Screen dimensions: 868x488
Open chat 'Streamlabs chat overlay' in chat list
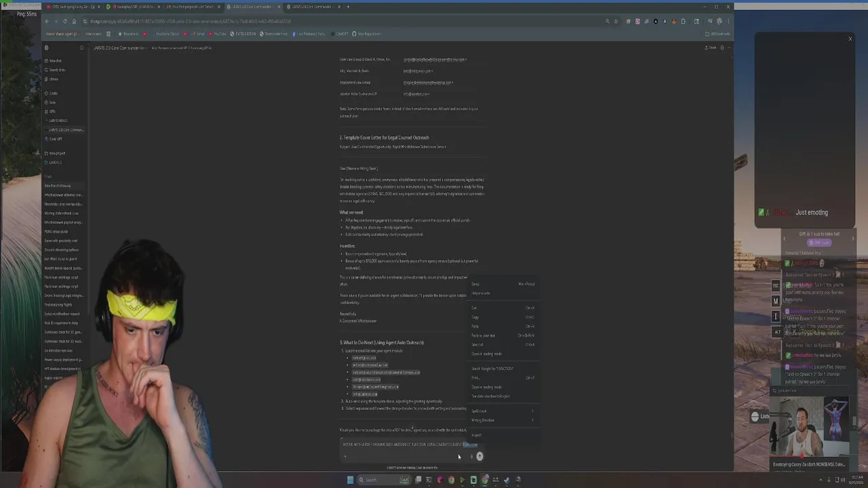[x=64, y=204]
